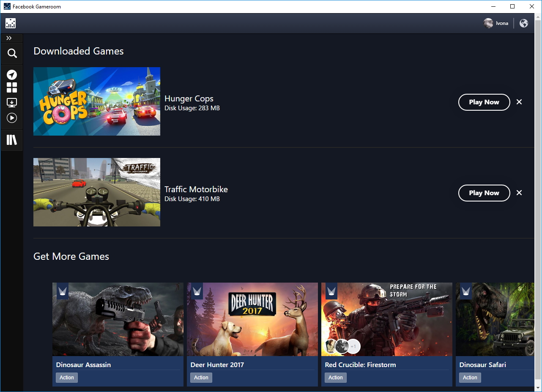The image size is (542, 392).
Task: Open the Recently Played sidebar icon
Action: coord(11,118)
